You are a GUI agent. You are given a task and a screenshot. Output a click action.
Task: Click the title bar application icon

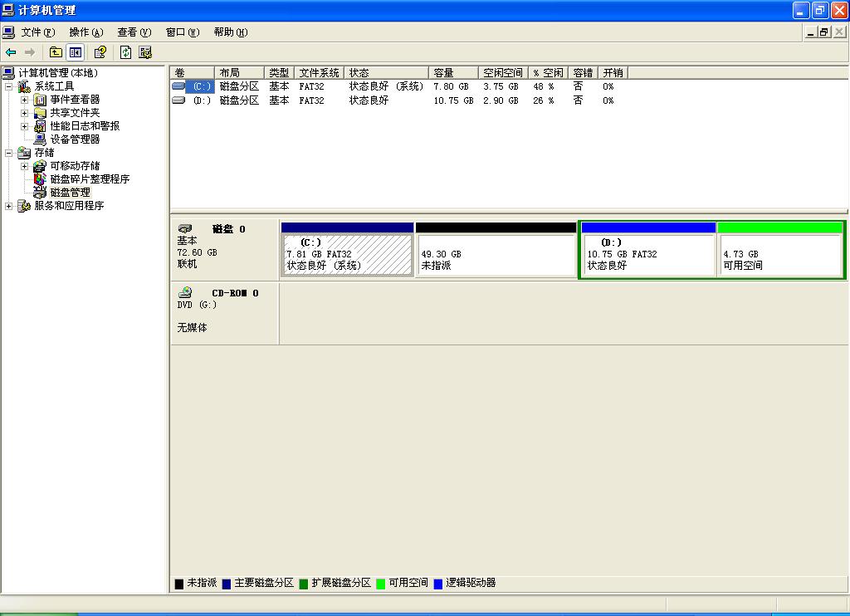pyautogui.click(x=8, y=10)
